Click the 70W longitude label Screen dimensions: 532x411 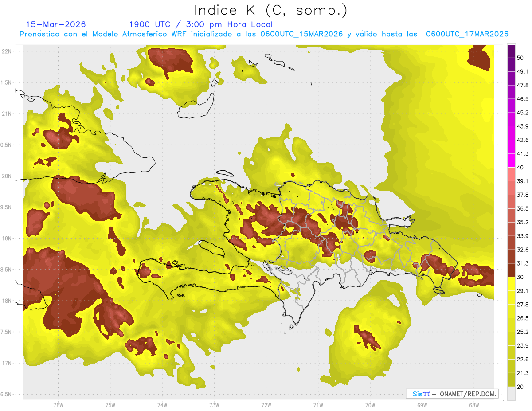370,405
